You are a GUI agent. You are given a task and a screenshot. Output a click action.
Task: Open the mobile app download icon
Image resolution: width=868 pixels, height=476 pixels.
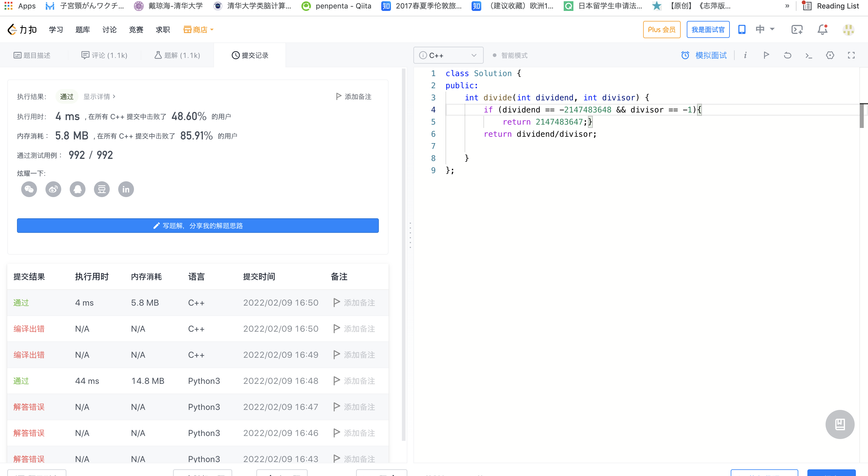(x=742, y=29)
